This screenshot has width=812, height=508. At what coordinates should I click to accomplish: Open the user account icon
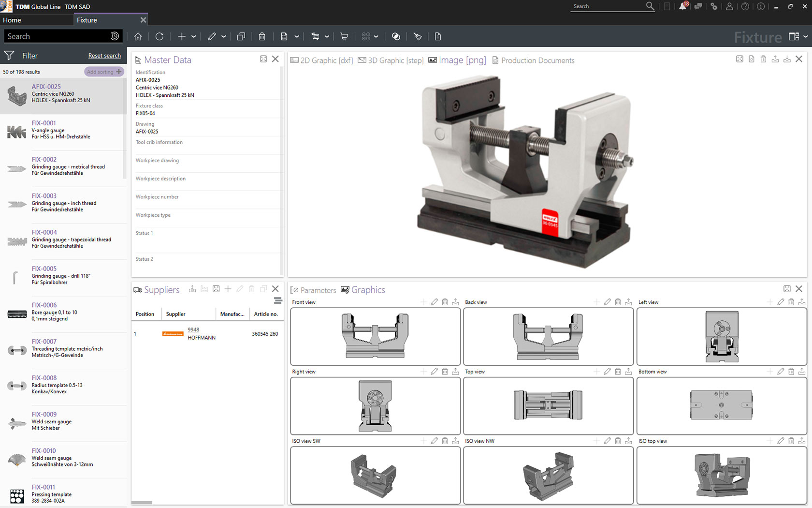[x=729, y=6]
